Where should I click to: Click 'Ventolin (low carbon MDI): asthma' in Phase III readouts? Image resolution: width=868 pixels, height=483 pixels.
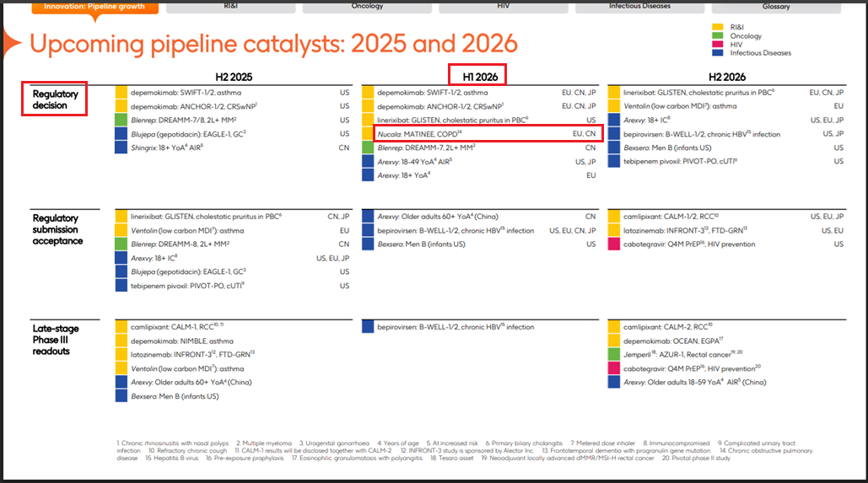click(187, 368)
